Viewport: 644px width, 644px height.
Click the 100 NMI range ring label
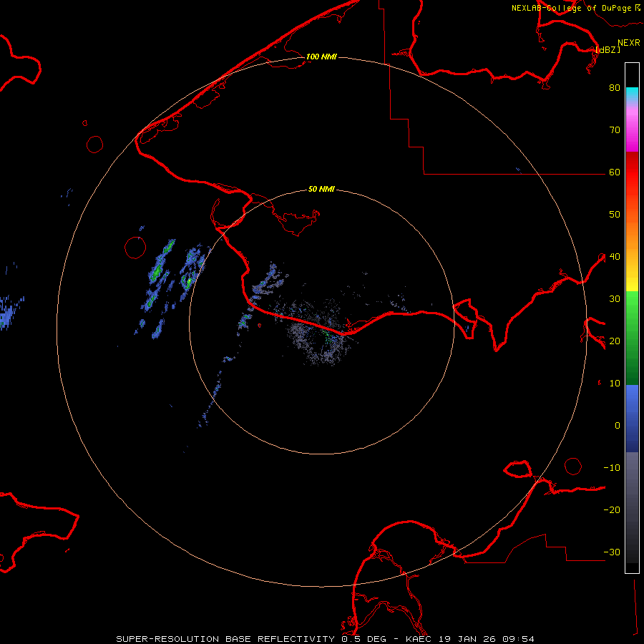coord(321,57)
